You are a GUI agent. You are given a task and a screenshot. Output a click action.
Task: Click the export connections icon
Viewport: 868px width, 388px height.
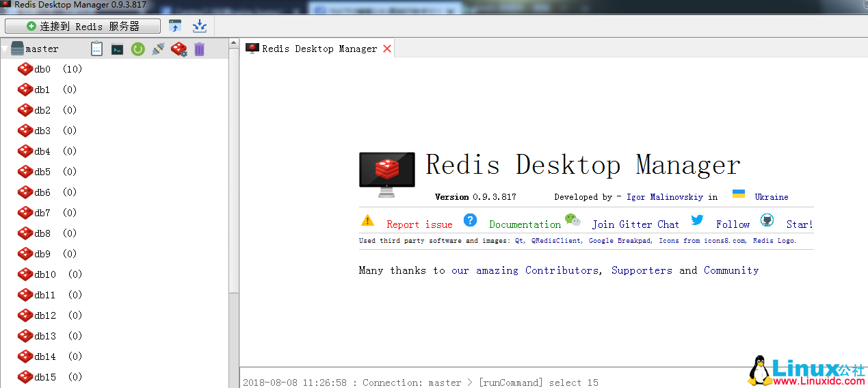pyautogui.click(x=200, y=26)
